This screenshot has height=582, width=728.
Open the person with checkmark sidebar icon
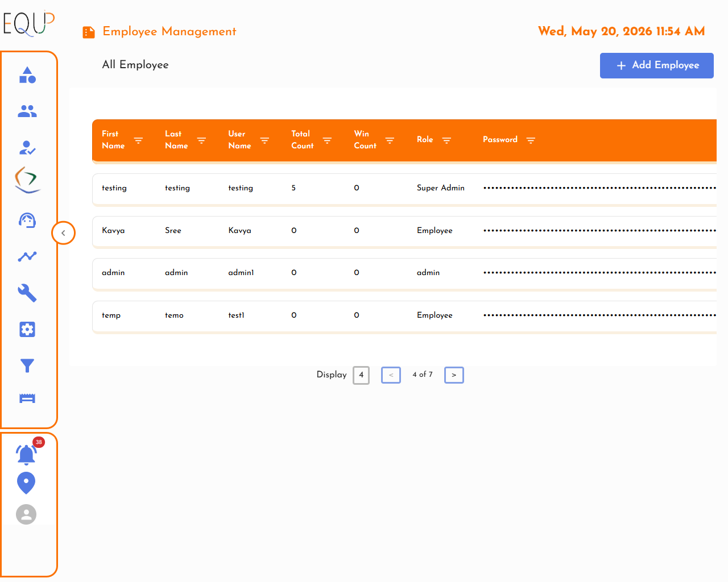click(27, 148)
